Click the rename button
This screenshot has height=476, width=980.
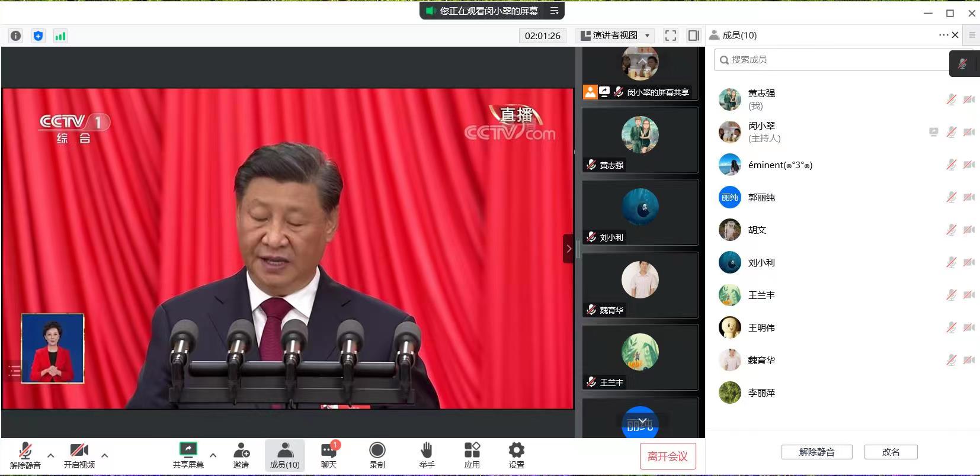pyautogui.click(x=891, y=452)
